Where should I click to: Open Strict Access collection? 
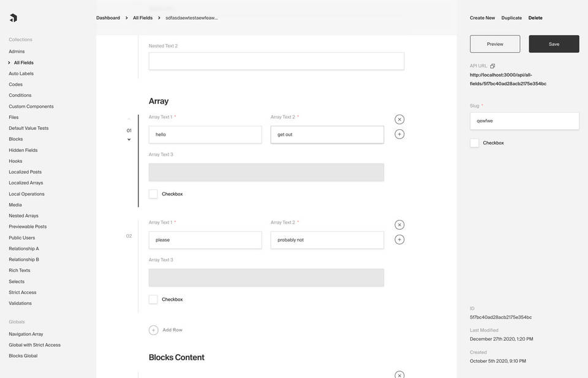(23, 292)
